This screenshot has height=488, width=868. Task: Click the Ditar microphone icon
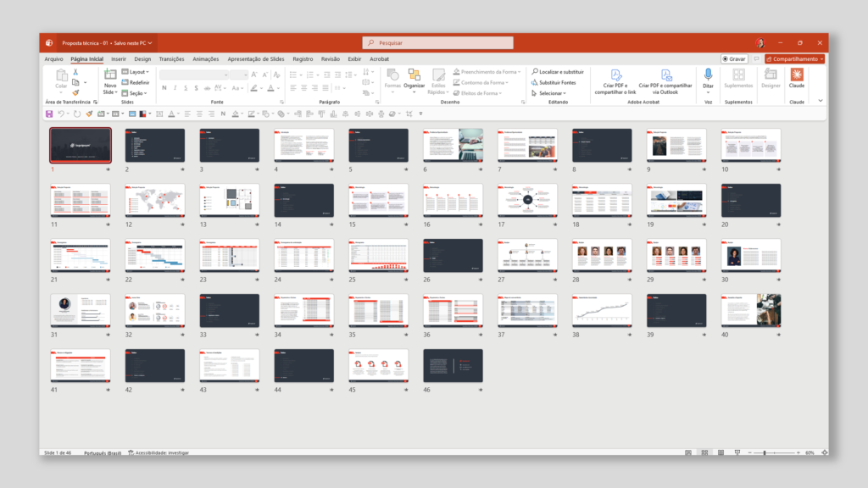[x=709, y=75]
